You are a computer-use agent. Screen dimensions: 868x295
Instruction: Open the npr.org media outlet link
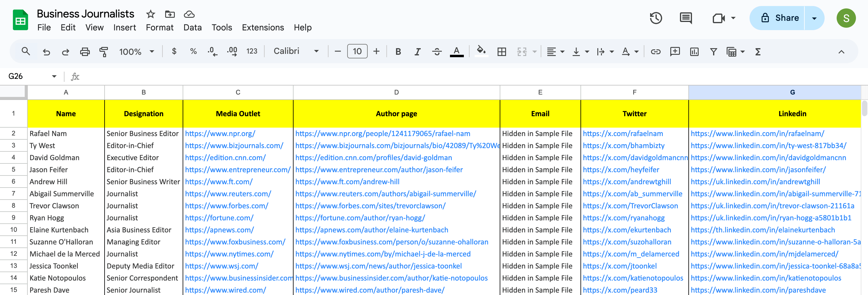coord(220,134)
